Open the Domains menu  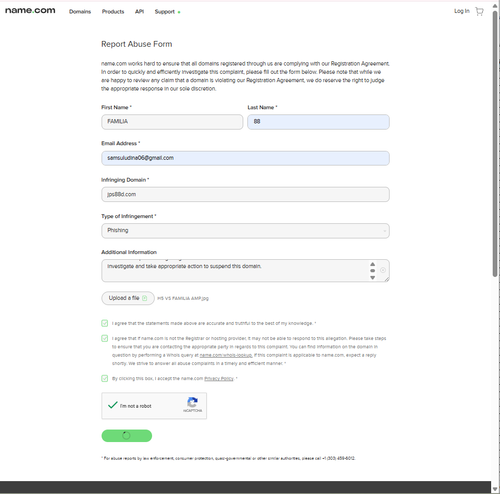80,12
